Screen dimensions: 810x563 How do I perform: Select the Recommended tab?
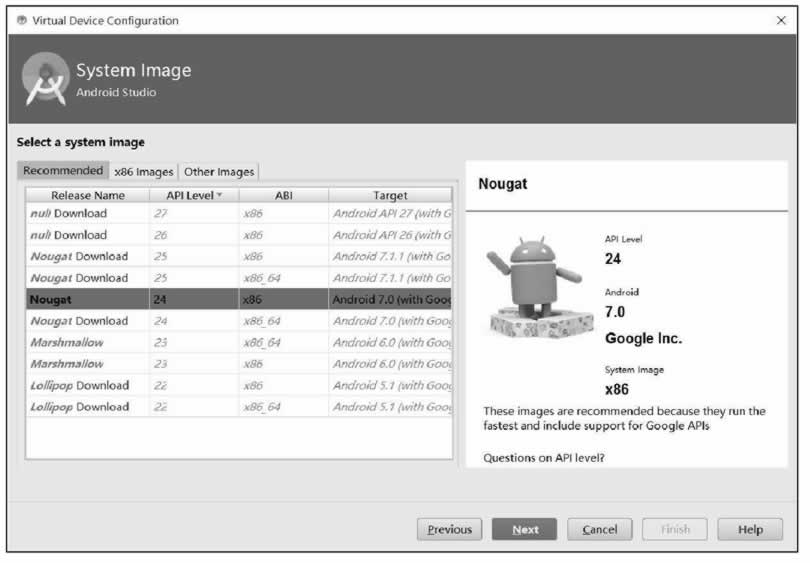(63, 171)
